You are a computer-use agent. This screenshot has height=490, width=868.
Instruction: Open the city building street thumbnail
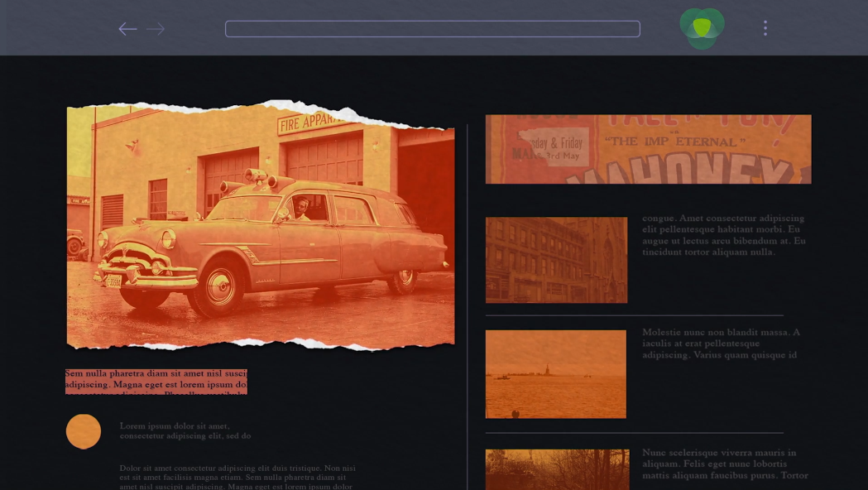pos(556,260)
